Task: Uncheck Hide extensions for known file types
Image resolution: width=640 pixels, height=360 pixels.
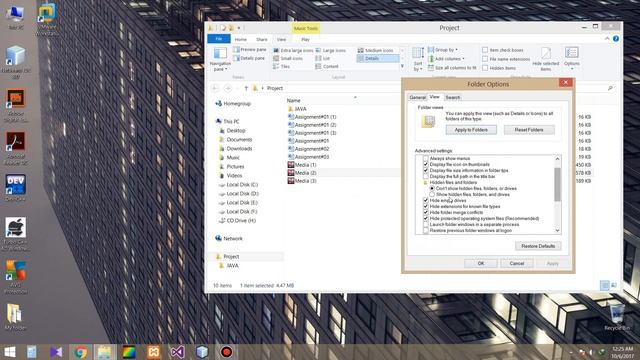Action: click(x=426, y=207)
